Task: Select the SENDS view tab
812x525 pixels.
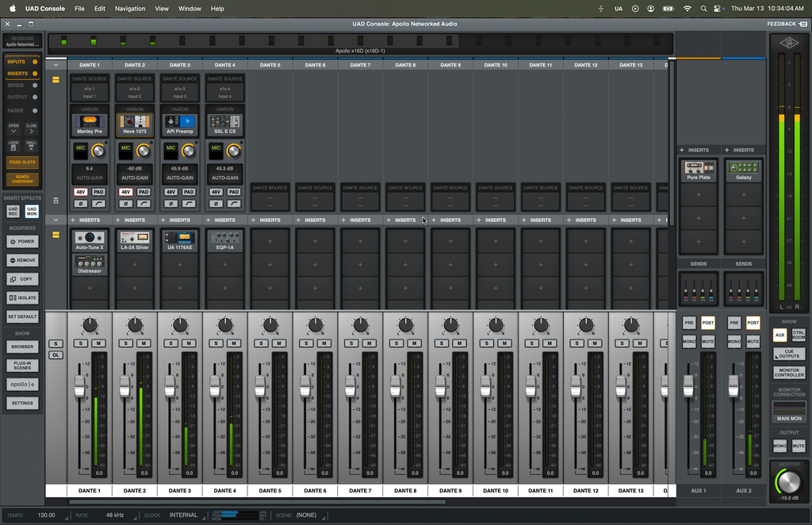Action: 21,86
